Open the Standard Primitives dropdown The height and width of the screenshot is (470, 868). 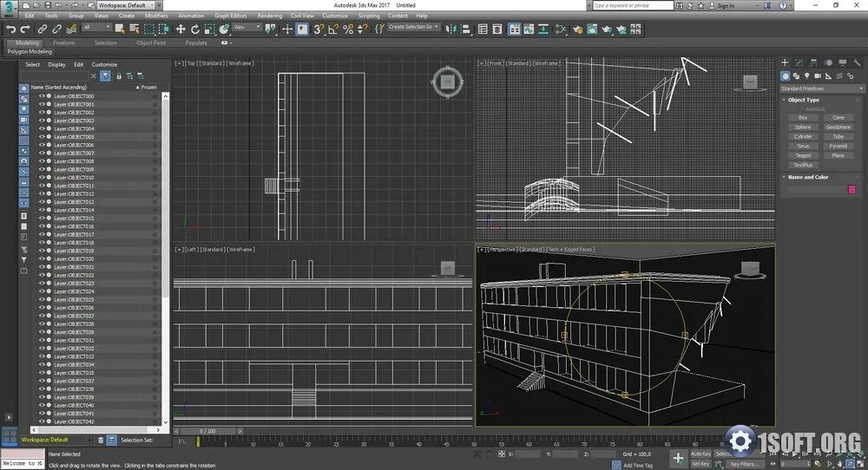[x=819, y=88]
